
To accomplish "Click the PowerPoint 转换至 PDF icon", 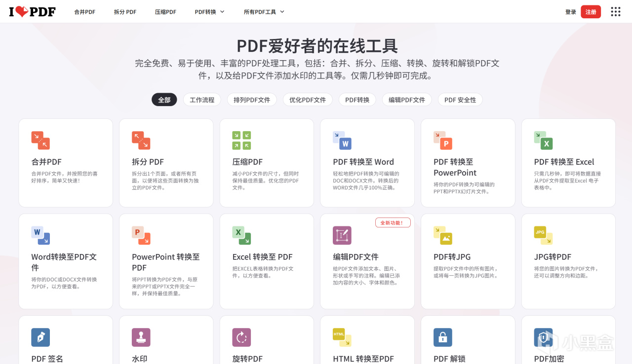I will click(141, 235).
